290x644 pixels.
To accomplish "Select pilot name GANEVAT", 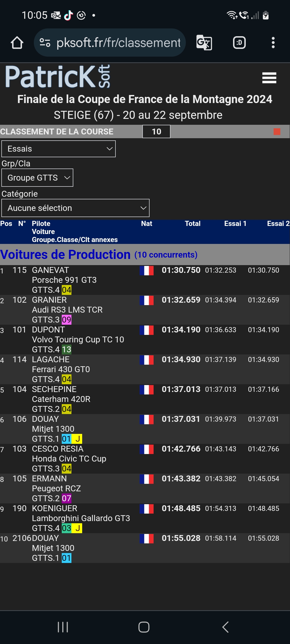I will click(x=50, y=270).
